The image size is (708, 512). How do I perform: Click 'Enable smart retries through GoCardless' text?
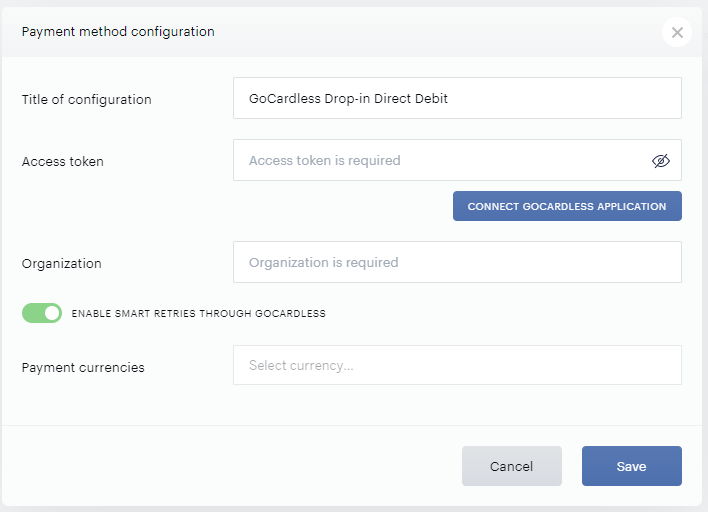[x=199, y=313]
